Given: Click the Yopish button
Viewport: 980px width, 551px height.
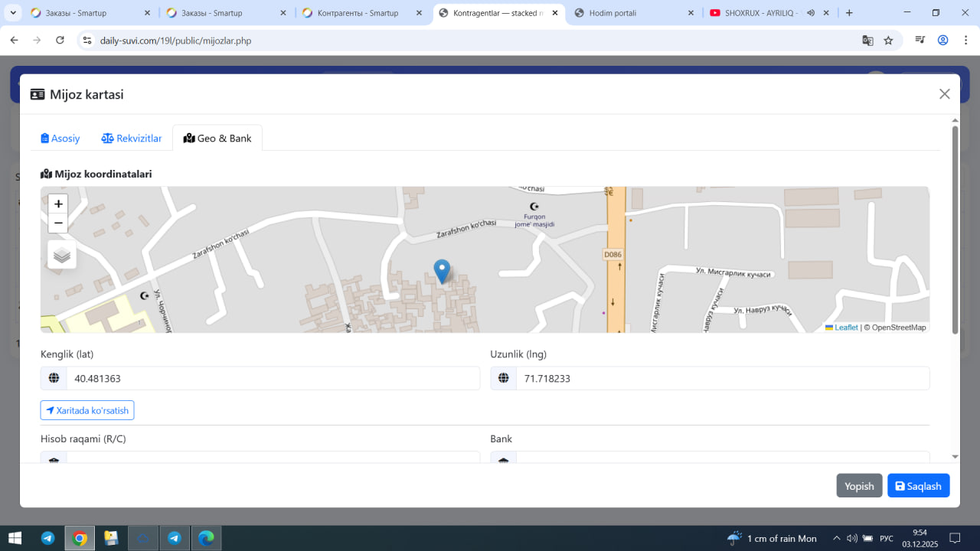Looking at the screenshot, I should pos(859,486).
